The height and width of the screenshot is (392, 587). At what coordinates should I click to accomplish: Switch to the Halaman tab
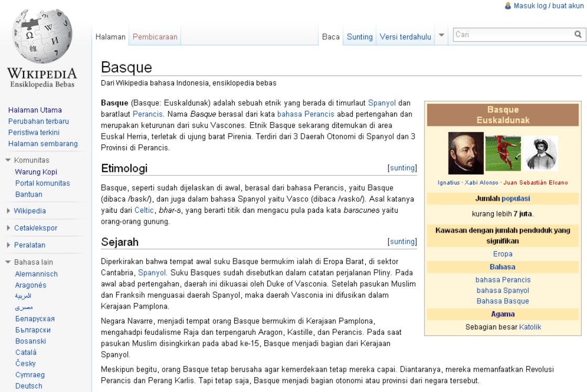(111, 37)
